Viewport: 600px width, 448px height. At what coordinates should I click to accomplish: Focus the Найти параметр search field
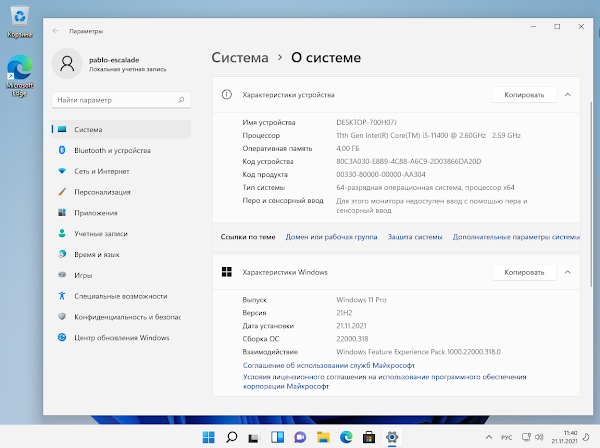pos(121,100)
